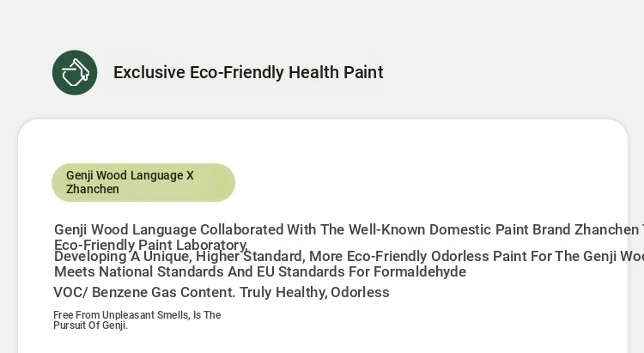
Task: Select the VOC/ Benzene Gas Content line
Action: 222,292
